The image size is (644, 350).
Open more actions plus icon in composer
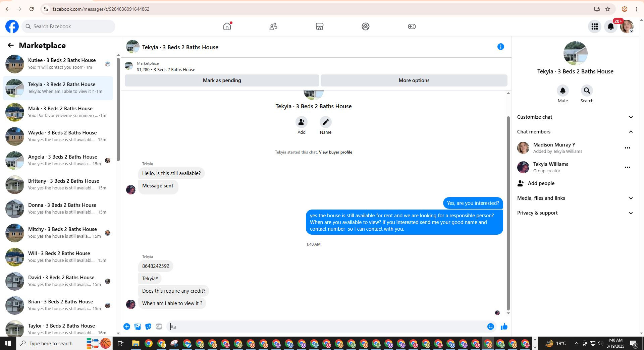[127, 327]
